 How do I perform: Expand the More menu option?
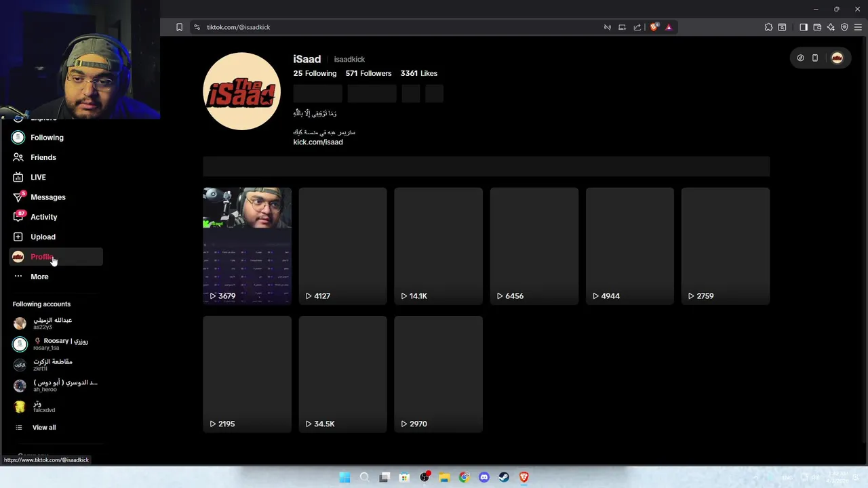39,277
